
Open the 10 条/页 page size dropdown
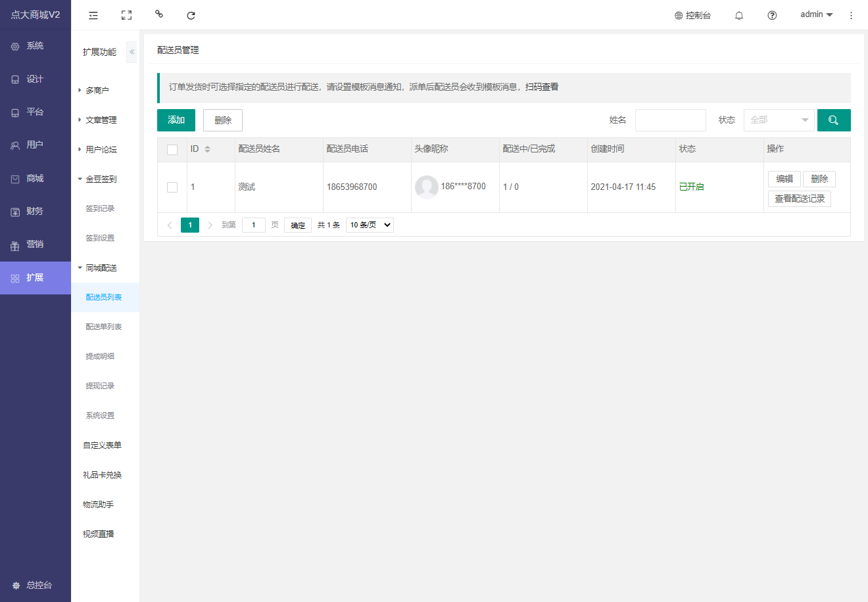(370, 225)
